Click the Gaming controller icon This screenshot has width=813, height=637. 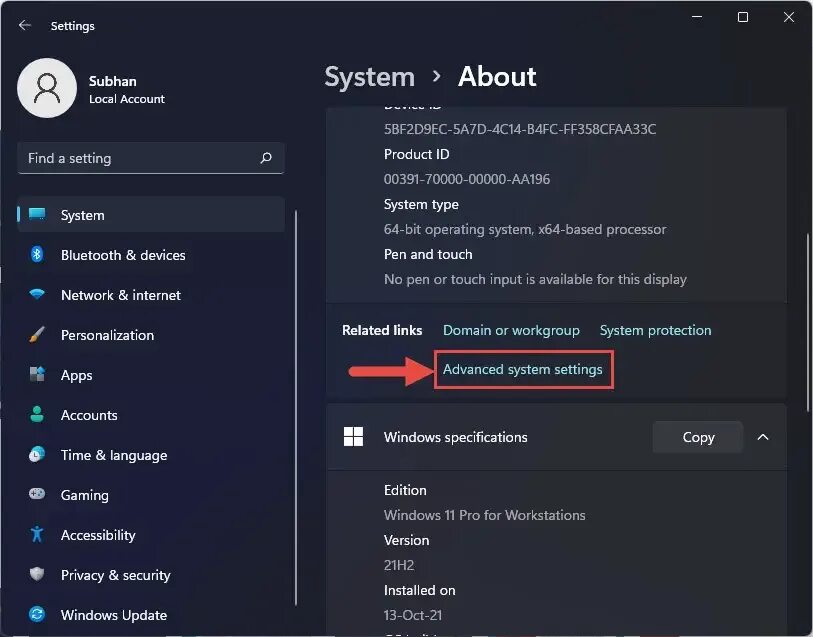pos(37,494)
